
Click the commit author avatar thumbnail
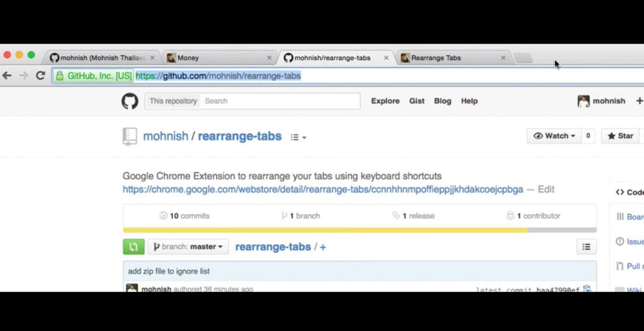pos(132,289)
